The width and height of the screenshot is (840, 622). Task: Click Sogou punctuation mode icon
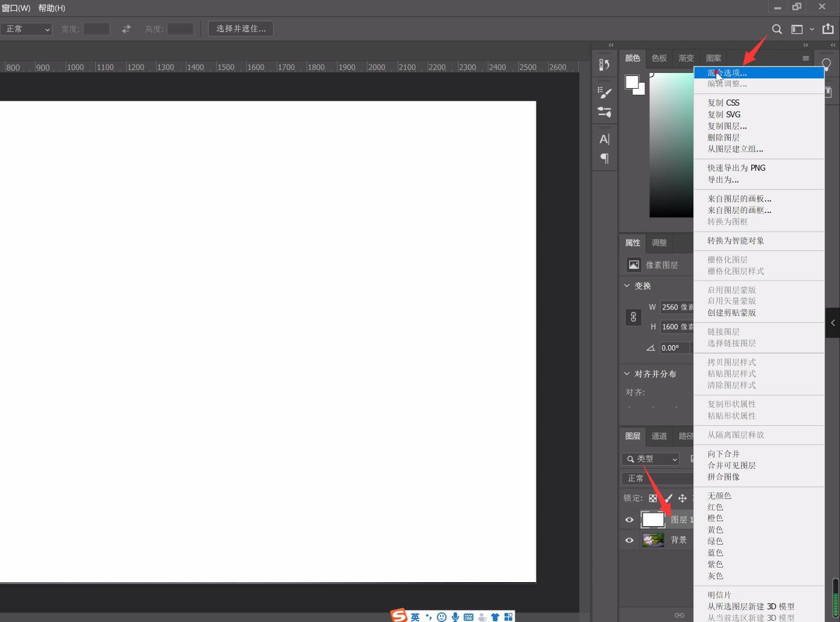pos(428,617)
